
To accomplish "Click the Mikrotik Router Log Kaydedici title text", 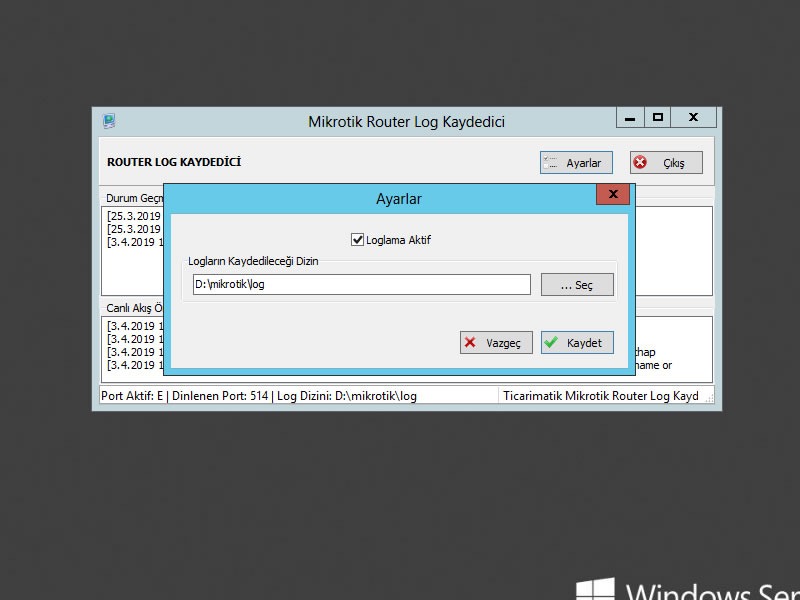I will 406,122.
